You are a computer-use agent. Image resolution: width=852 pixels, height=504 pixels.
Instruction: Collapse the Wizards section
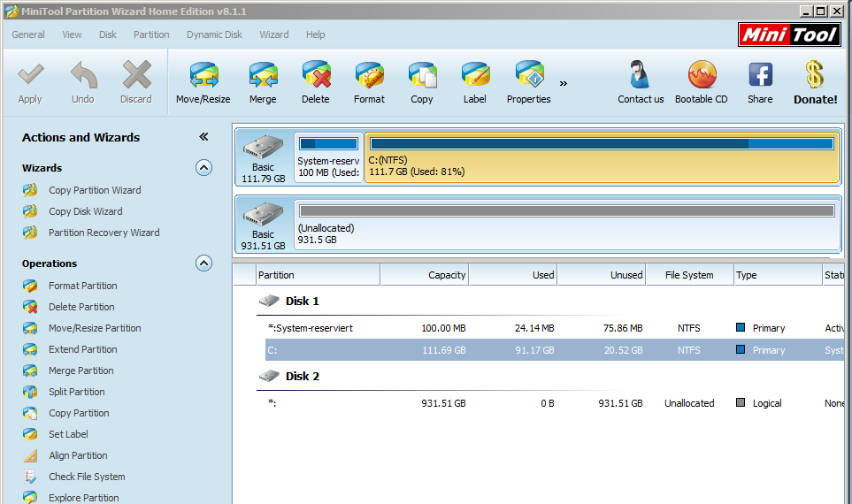[203, 167]
